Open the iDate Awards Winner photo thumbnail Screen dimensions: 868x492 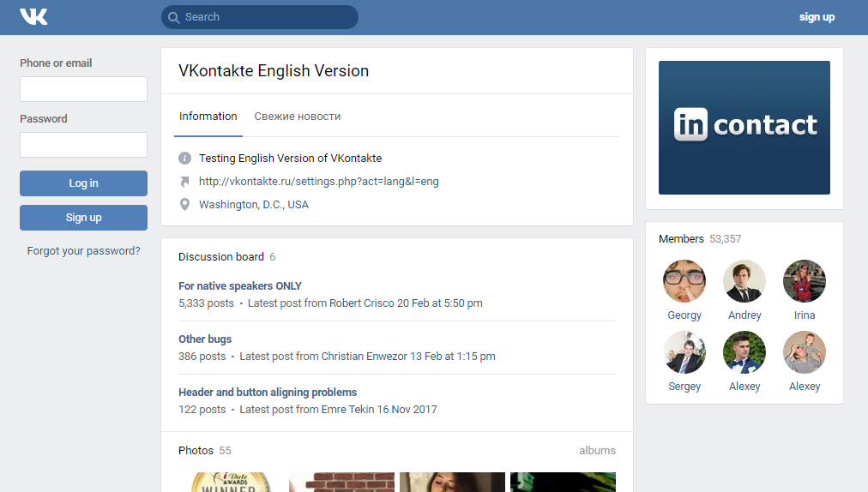pos(231,482)
